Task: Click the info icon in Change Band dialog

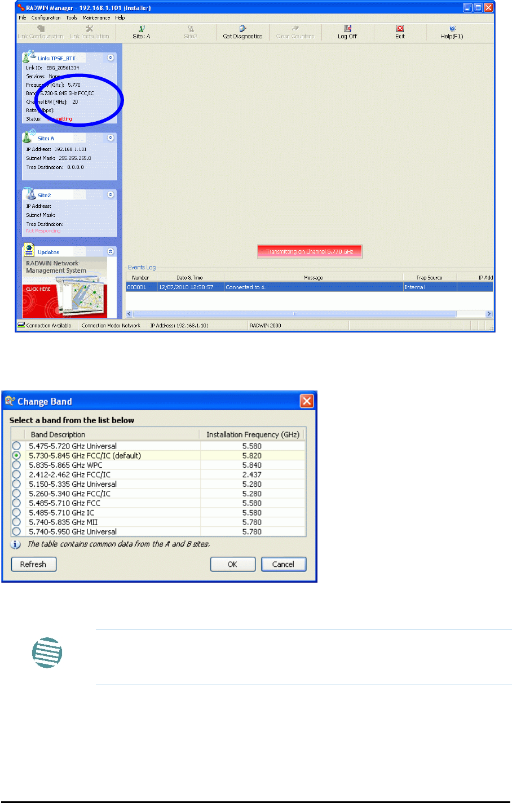Action: 16,544
